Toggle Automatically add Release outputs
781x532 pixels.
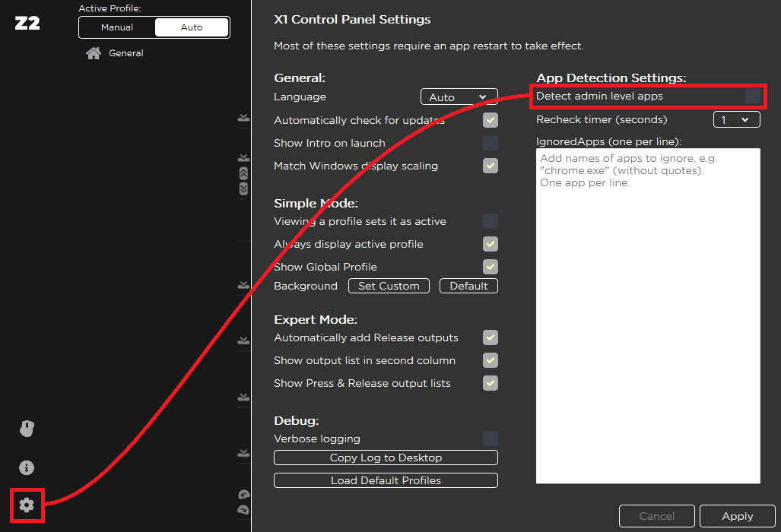(491, 337)
